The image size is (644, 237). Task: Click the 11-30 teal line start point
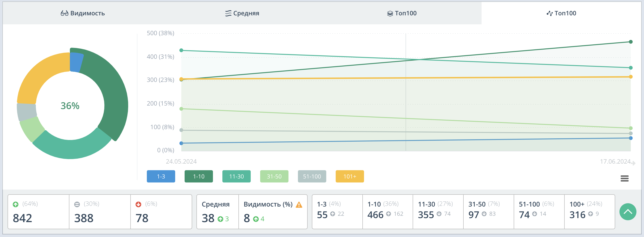181,50
